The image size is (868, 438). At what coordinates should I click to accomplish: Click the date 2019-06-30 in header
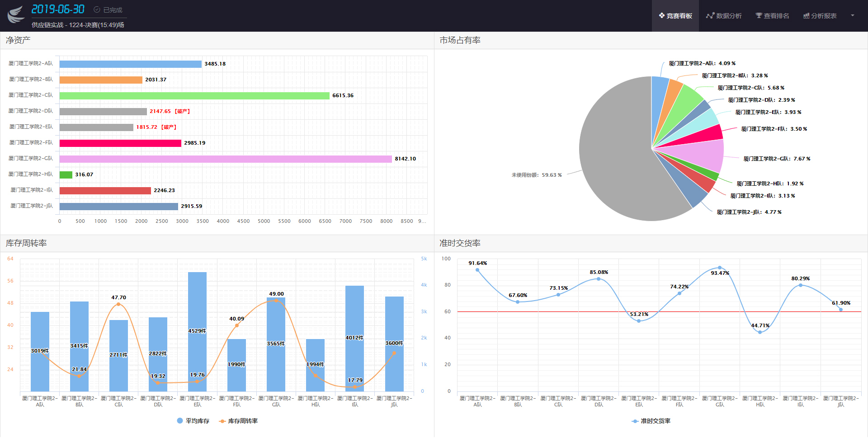click(58, 9)
